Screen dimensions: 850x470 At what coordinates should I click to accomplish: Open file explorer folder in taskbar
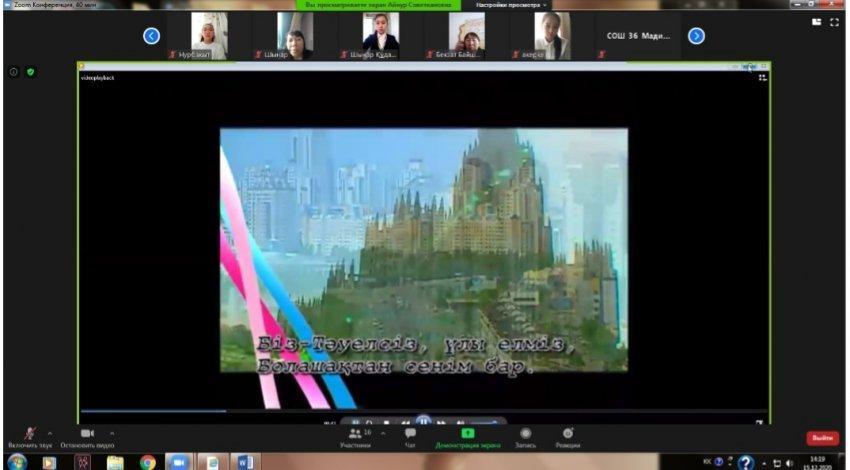pyautogui.click(x=115, y=462)
